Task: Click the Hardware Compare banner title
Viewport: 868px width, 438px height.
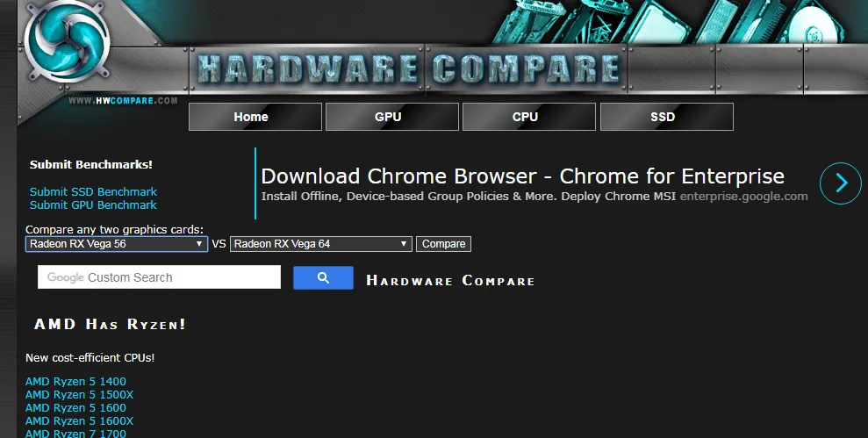Action: [408, 69]
